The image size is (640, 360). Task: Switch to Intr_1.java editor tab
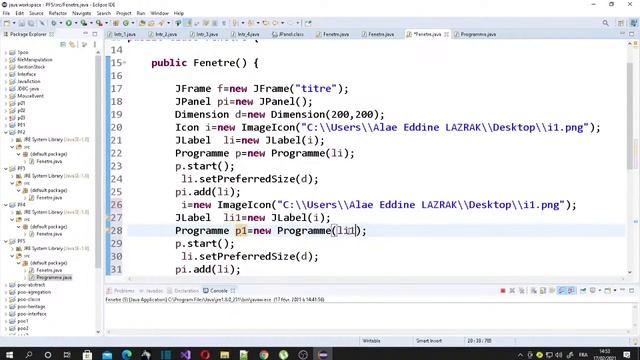tap(122, 34)
